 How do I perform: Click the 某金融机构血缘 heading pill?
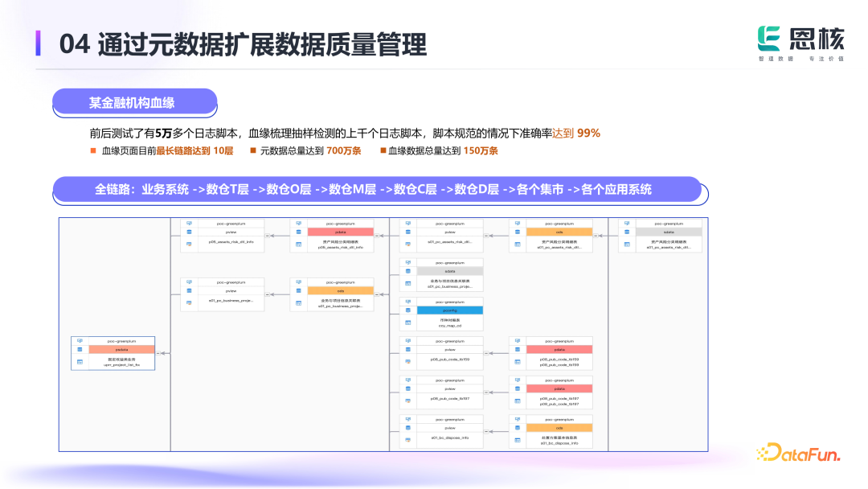[133, 103]
